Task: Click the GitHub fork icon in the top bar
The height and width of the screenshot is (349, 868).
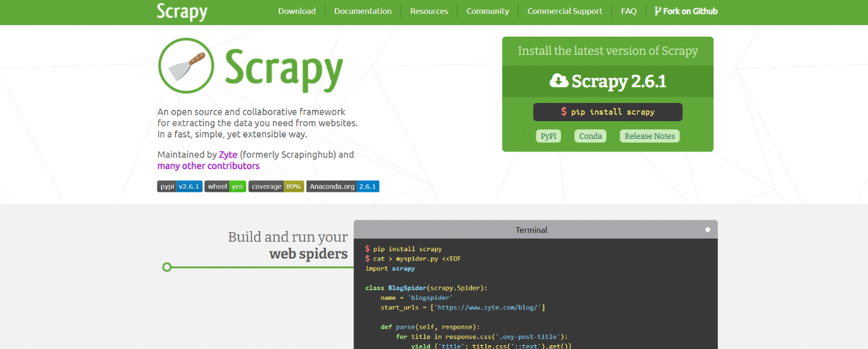Action: pyautogui.click(x=658, y=11)
